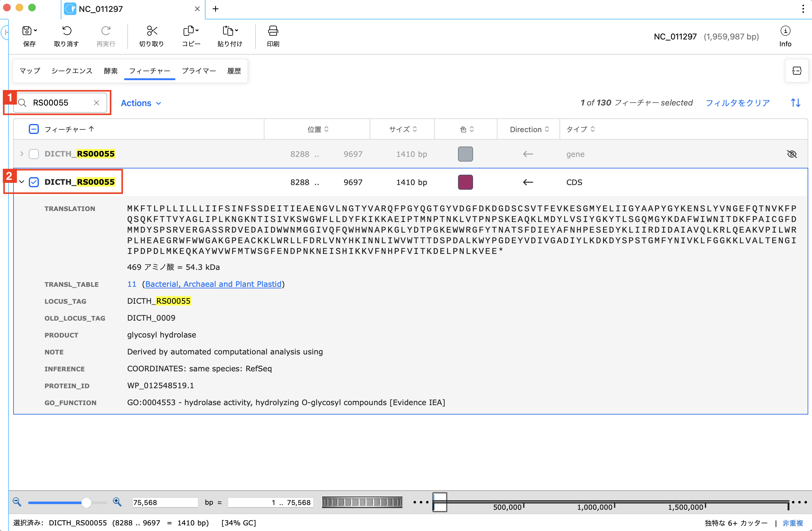Expand the DICTH_RS00055 gene row
The image size is (812, 531).
click(x=22, y=154)
